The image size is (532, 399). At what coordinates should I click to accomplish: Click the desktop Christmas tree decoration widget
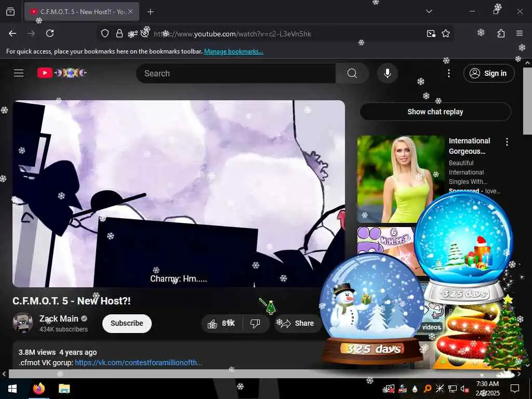coord(507,336)
